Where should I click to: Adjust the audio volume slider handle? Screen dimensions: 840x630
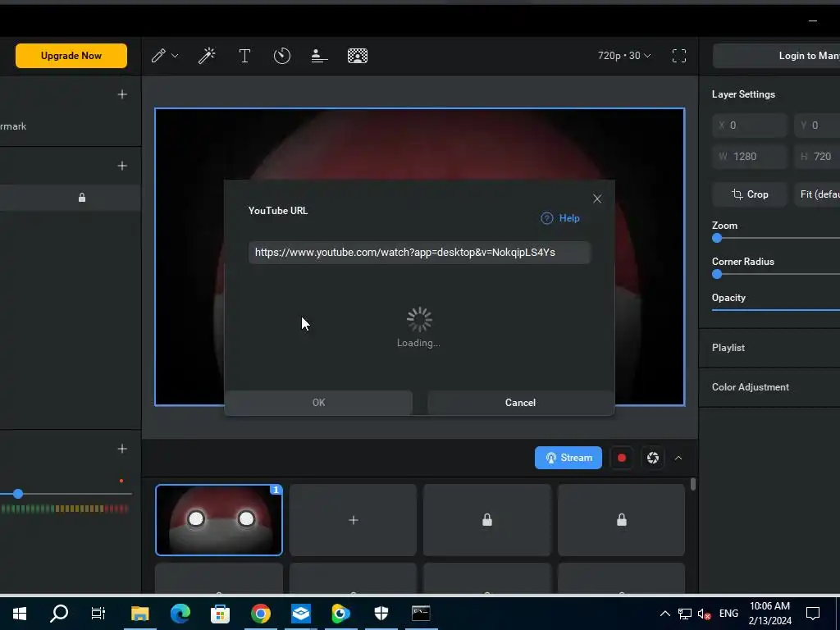18,494
